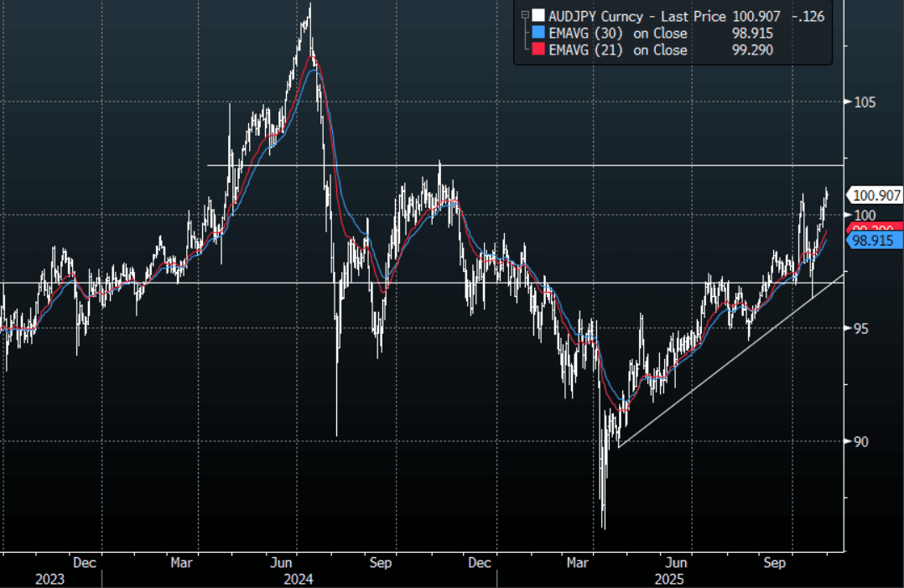
Task: Click the blue 98.915 axis price tag
Action: [x=875, y=241]
